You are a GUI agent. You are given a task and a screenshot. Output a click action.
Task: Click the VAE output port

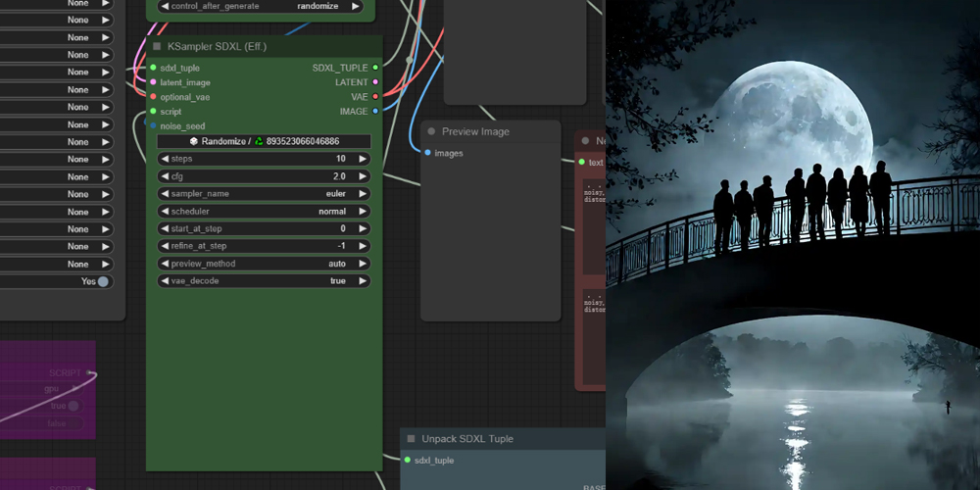coord(375,97)
